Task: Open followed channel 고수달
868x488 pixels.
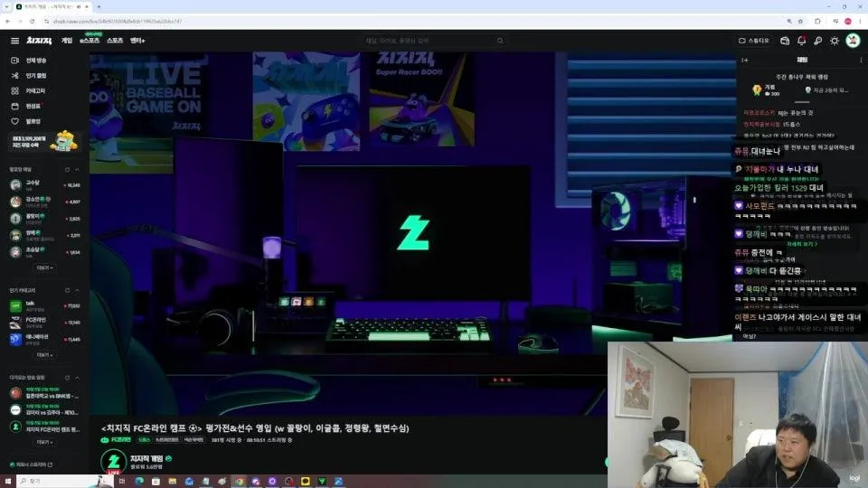Action: [x=45, y=184]
